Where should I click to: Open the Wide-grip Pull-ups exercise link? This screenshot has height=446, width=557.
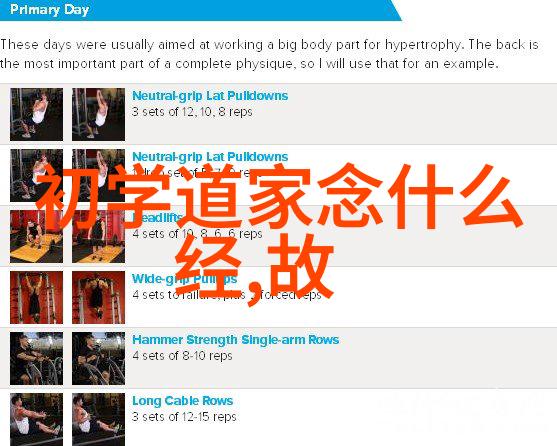click(184, 279)
